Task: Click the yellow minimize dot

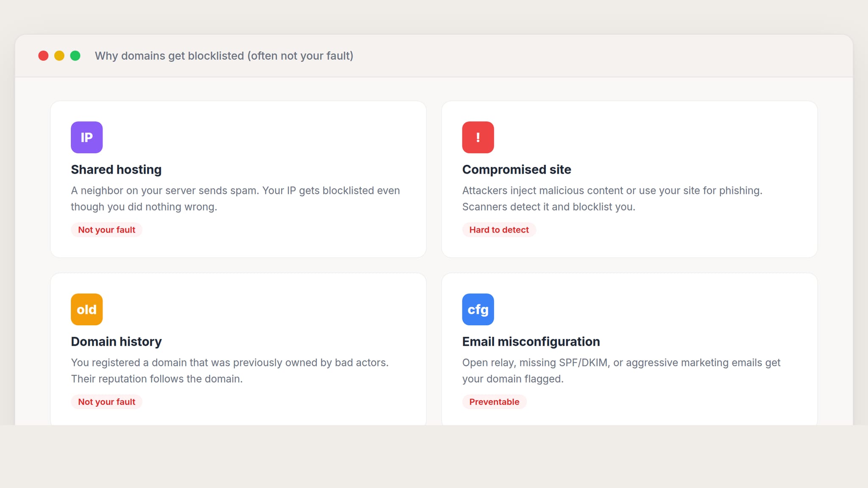Action: tap(59, 56)
